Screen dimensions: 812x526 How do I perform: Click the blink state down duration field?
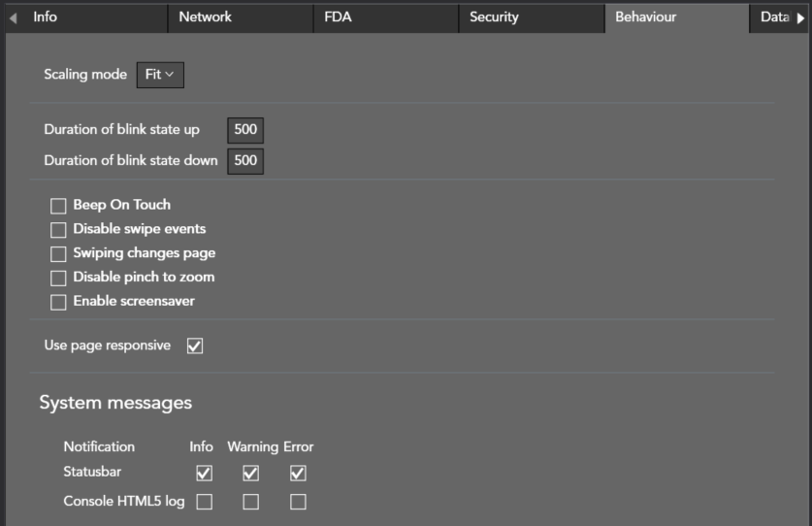coord(245,160)
